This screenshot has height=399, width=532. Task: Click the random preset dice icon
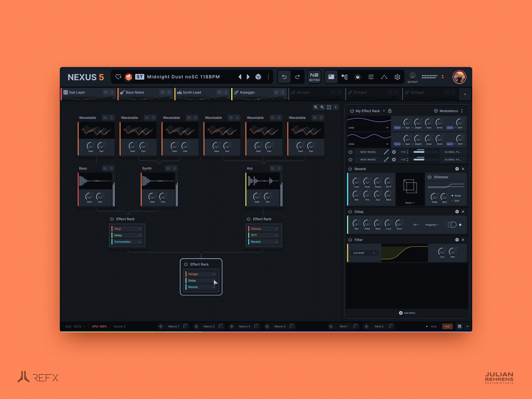258,77
